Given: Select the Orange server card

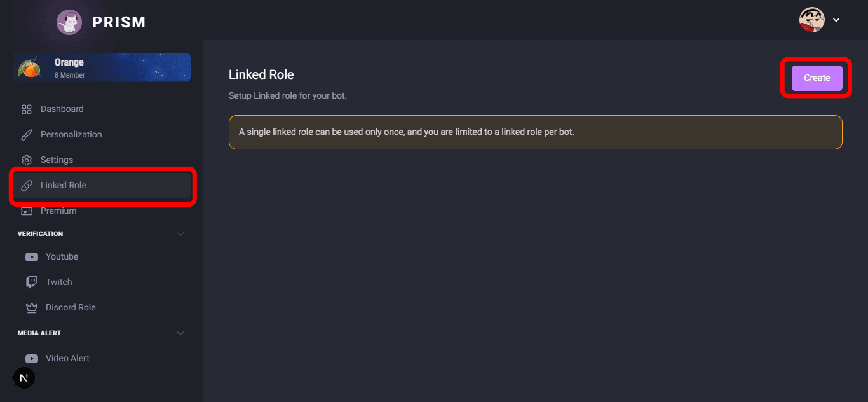Looking at the screenshot, I should 102,67.
